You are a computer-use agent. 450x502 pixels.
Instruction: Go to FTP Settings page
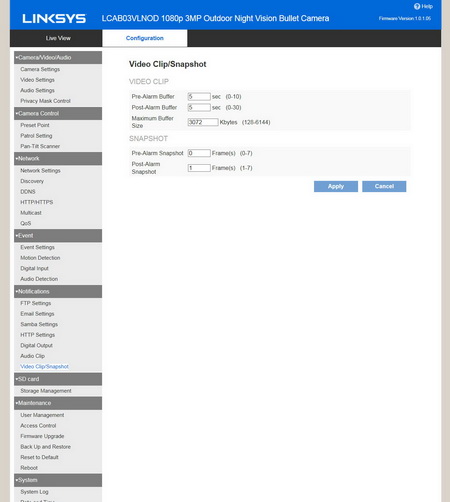click(36, 303)
